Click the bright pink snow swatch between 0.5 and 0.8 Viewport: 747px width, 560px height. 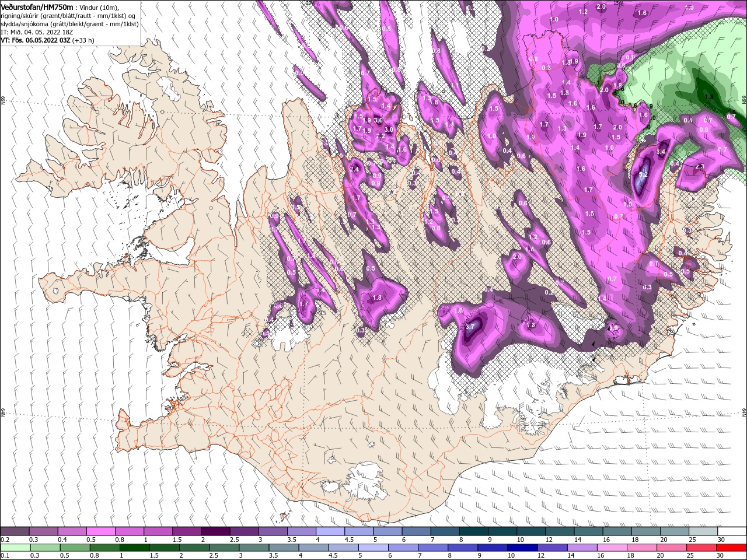coord(100,531)
